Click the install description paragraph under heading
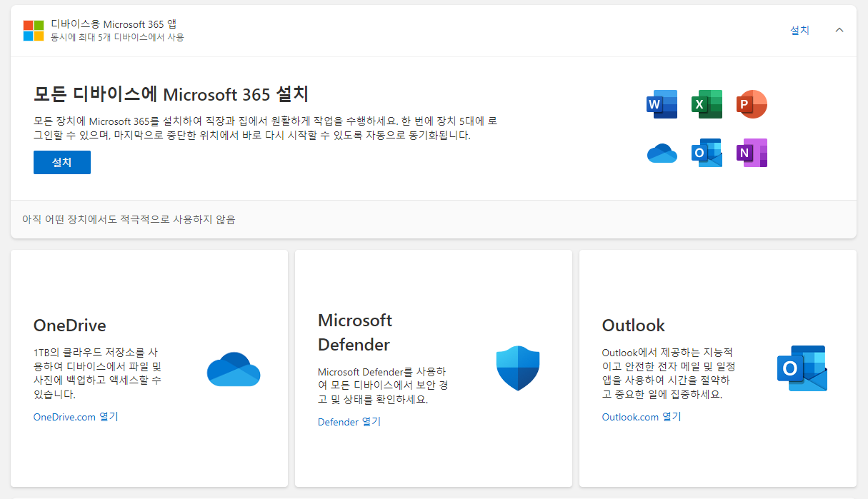Image resolution: width=868 pixels, height=499 pixels. tap(266, 128)
